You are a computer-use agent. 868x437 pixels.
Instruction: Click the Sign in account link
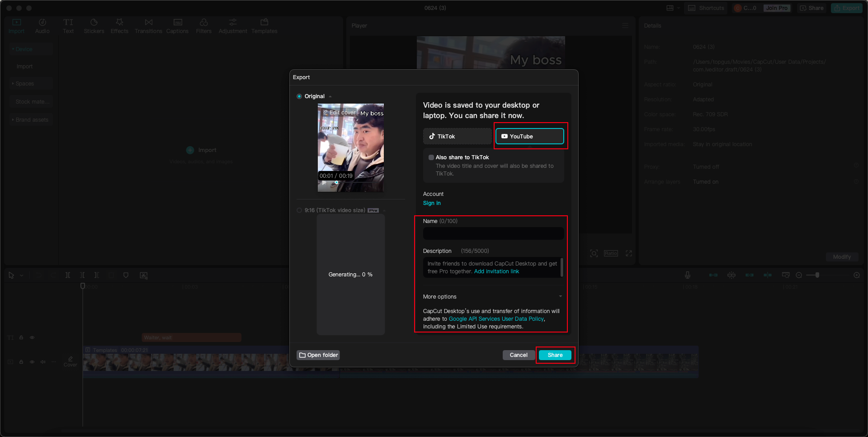(432, 203)
